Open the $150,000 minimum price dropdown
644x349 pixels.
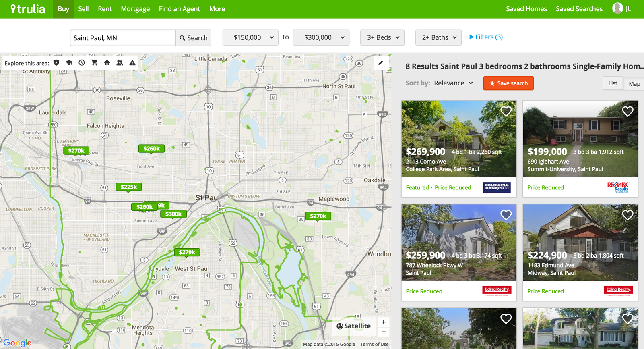coord(251,37)
